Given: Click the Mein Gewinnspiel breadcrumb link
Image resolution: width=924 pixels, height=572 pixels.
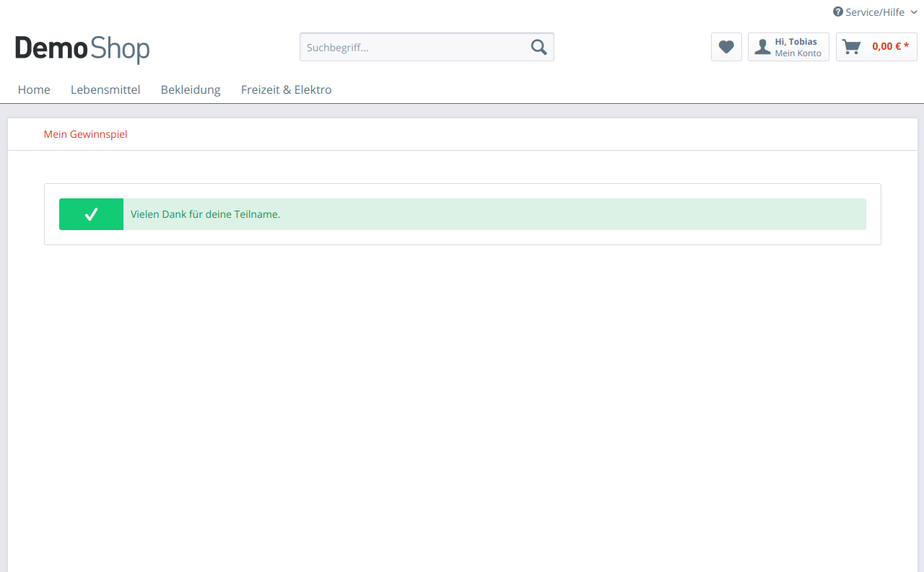Looking at the screenshot, I should pyautogui.click(x=85, y=134).
